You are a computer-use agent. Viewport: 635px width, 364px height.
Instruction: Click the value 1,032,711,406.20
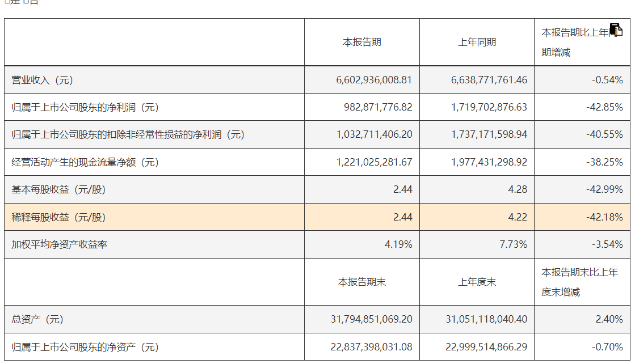coord(374,135)
